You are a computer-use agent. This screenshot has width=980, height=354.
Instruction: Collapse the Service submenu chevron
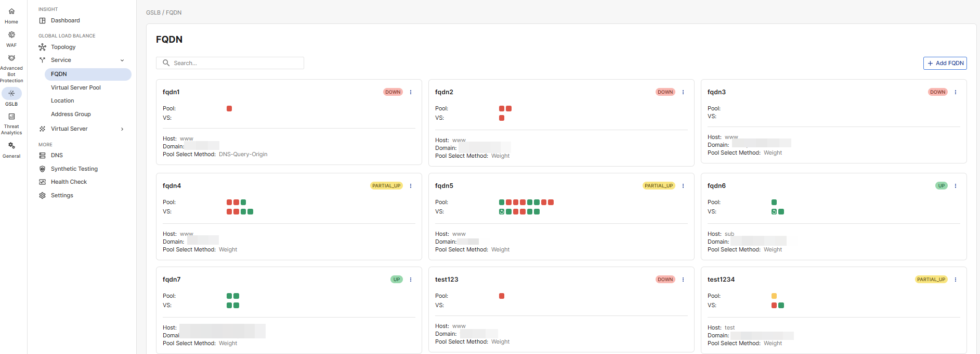(x=122, y=60)
